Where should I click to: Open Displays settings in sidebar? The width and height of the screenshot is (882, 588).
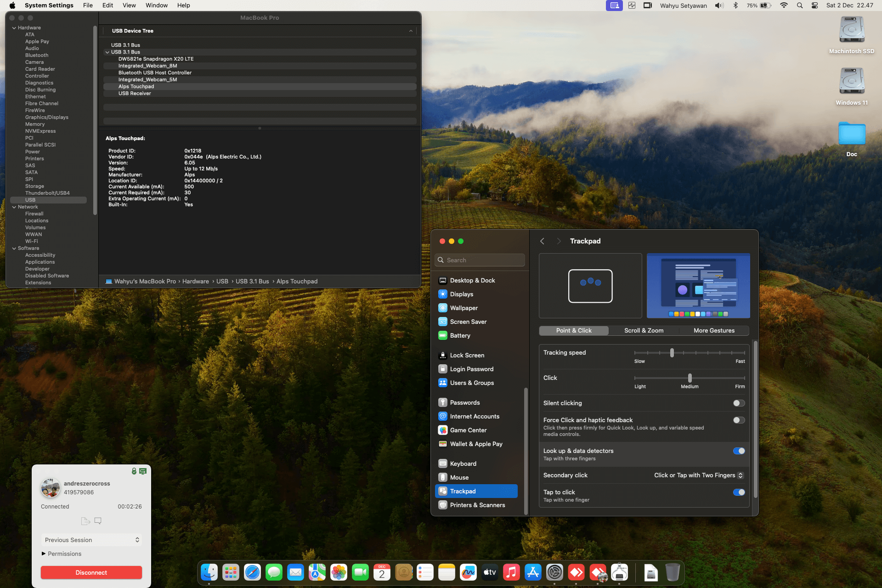461,294
